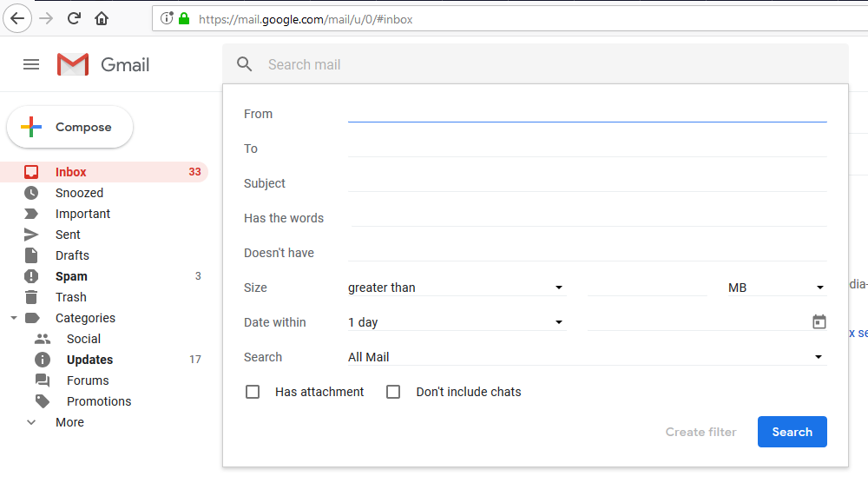Expand More labels in the sidebar
This screenshot has height=483, width=868.
[x=69, y=422]
